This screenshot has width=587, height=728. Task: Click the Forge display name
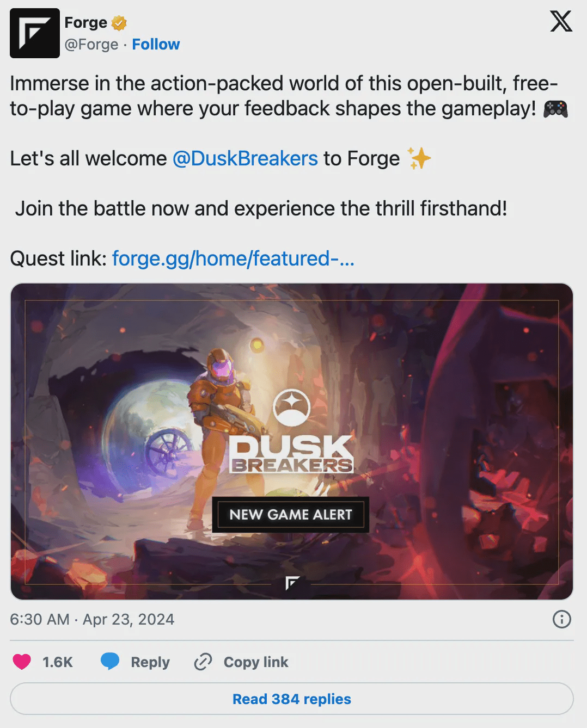(x=86, y=22)
